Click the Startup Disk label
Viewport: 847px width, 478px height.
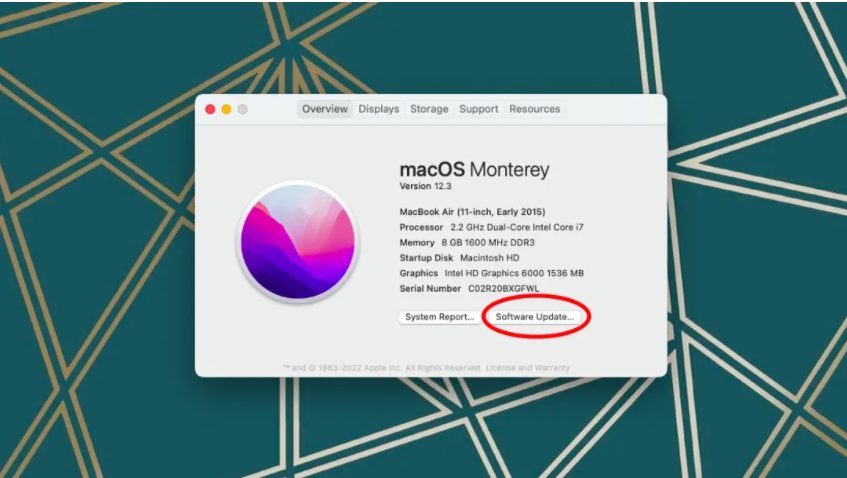tap(426, 258)
